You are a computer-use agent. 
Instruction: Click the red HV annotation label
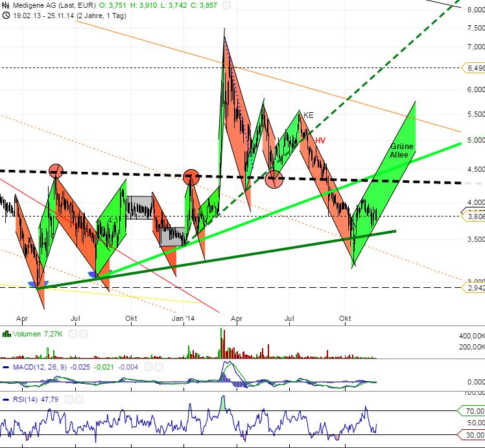coord(320,141)
